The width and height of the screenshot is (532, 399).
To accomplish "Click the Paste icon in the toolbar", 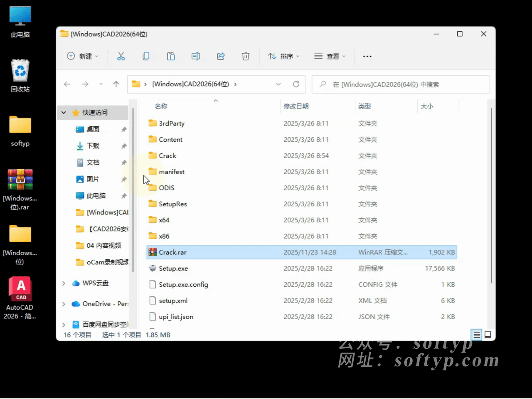I will pos(171,56).
